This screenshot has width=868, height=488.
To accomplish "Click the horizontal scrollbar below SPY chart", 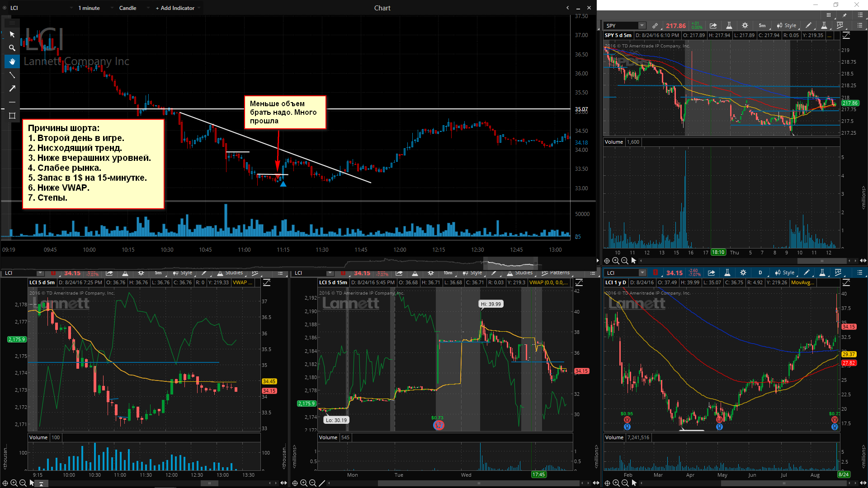I will click(x=822, y=261).
